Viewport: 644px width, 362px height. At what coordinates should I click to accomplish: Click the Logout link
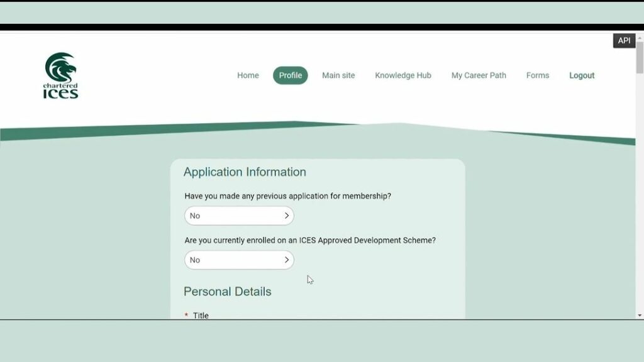[x=582, y=75]
